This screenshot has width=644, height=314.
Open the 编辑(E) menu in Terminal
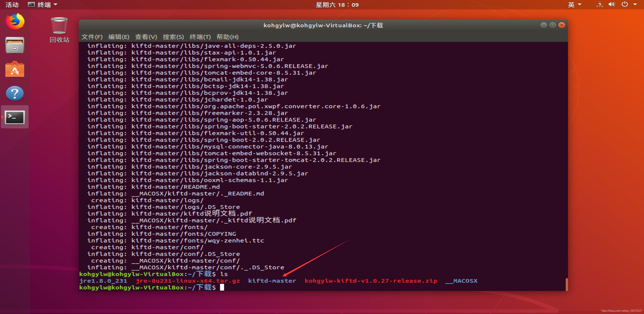tap(119, 37)
